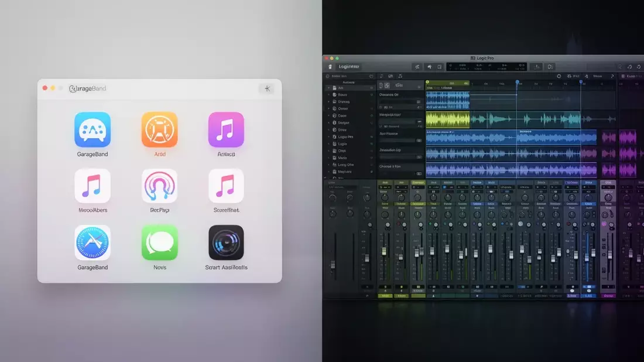Viewport: 644px width, 362px height.
Task: Click the up-arrow home icon in Logic Pro toolbar
Action: (429, 67)
